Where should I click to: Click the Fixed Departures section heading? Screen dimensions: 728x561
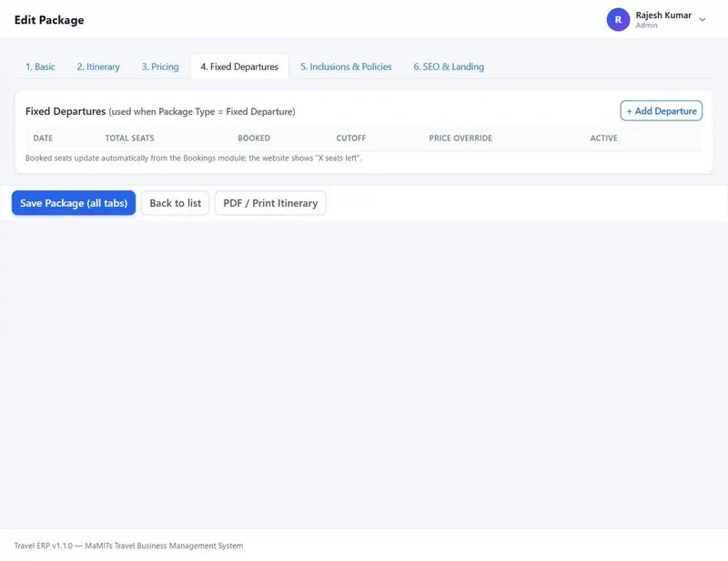point(66,111)
